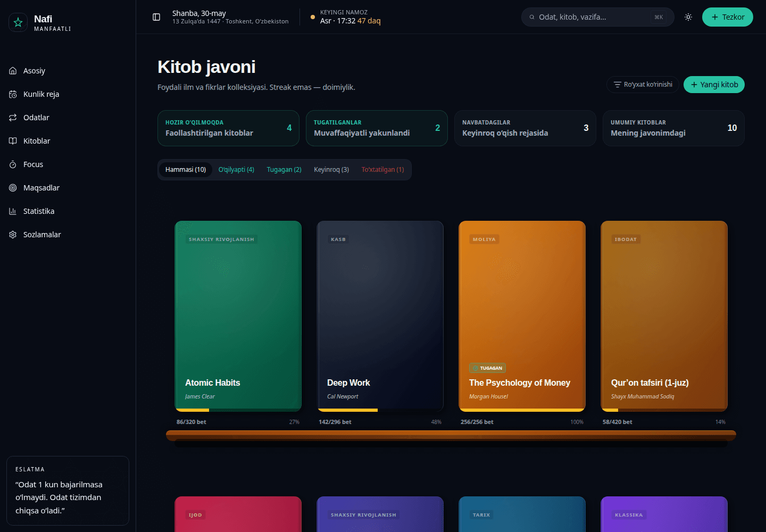Click the Maqsadlar target icon

coord(13,188)
